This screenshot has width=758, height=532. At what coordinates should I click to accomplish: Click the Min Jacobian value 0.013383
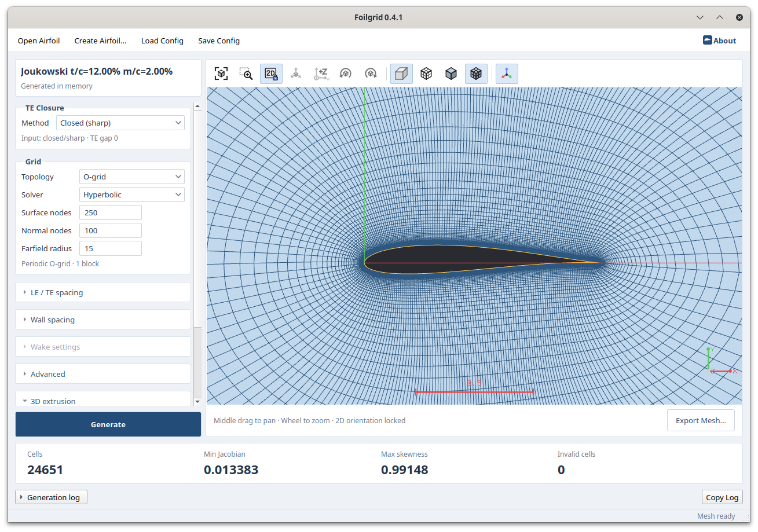(x=231, y=469)
